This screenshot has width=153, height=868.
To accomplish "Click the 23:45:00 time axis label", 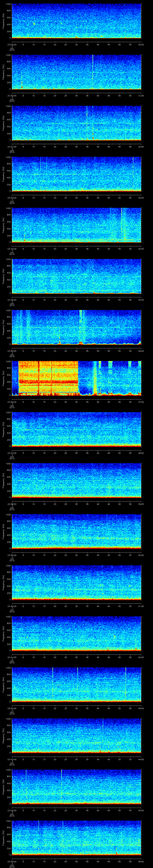I will [x=12, y=861].
